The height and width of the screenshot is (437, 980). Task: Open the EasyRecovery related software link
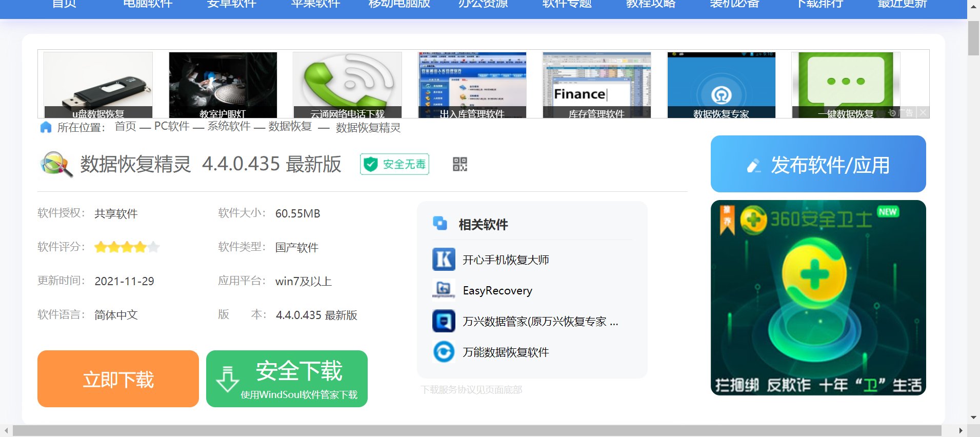coord(497,291)
